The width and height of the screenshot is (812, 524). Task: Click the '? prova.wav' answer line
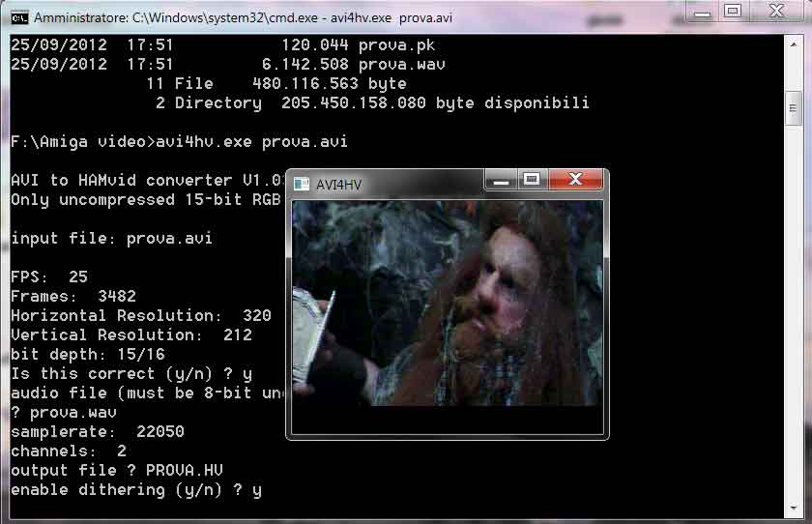(x=64, y=413)
